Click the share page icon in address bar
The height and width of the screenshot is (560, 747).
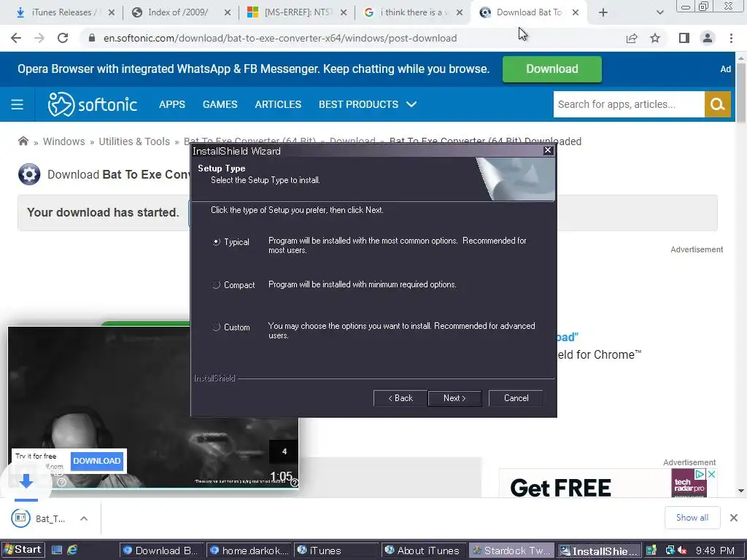pyautogui.click(x=632, y=38)
